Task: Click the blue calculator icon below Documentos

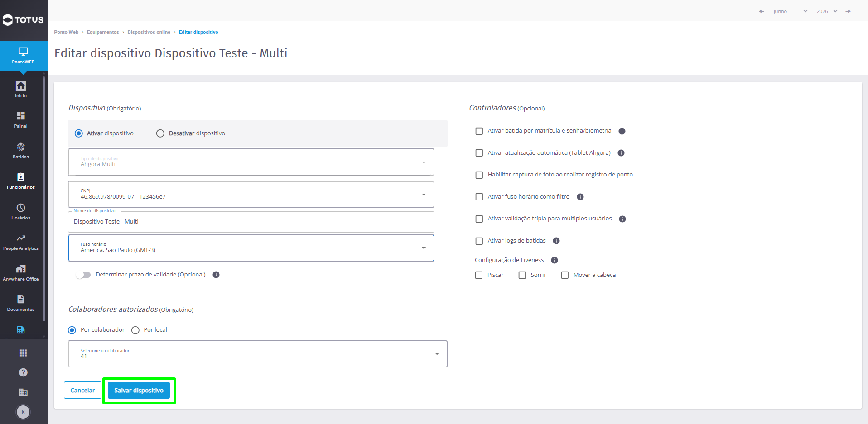Action: (21, 330)
